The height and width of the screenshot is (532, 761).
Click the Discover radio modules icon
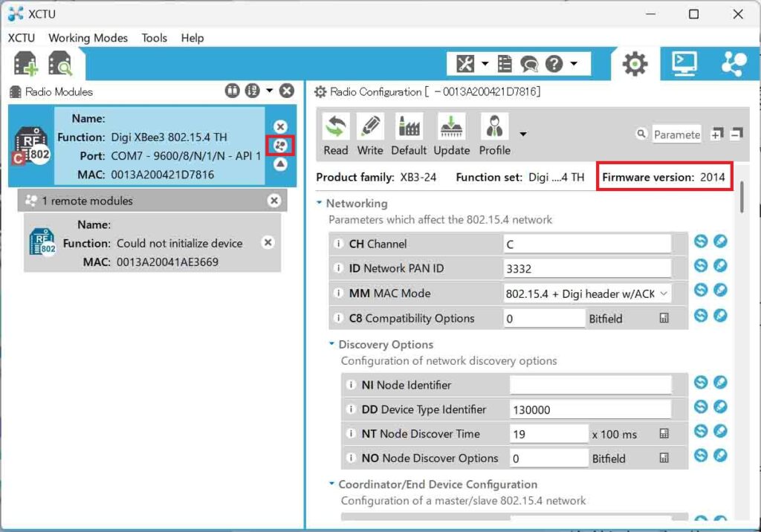(60, 64)
